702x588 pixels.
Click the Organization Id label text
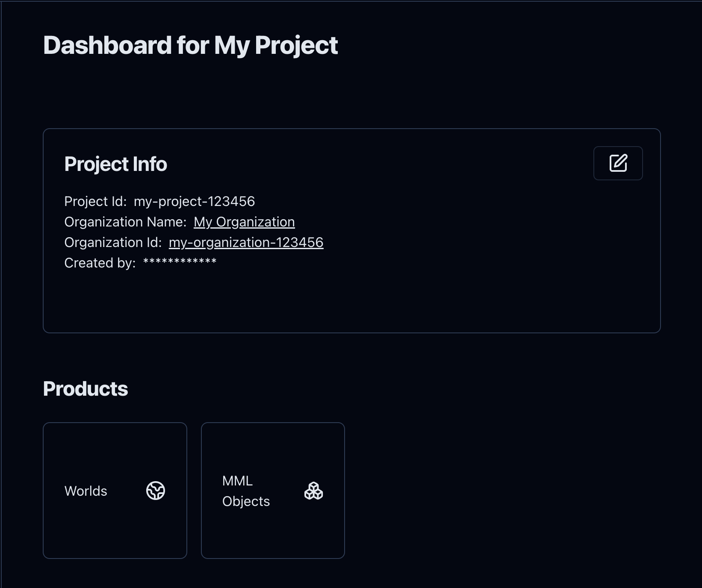pyautogui.click(x=112, y=242)
